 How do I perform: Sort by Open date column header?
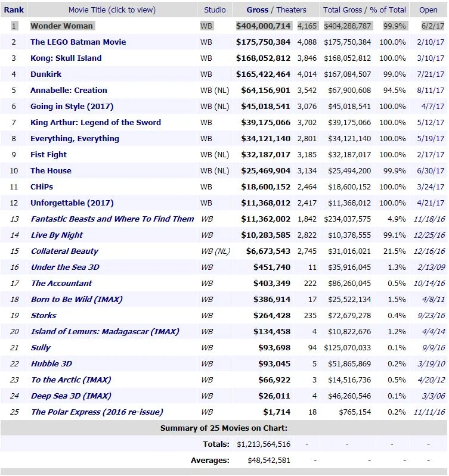(x=428, y=10)
